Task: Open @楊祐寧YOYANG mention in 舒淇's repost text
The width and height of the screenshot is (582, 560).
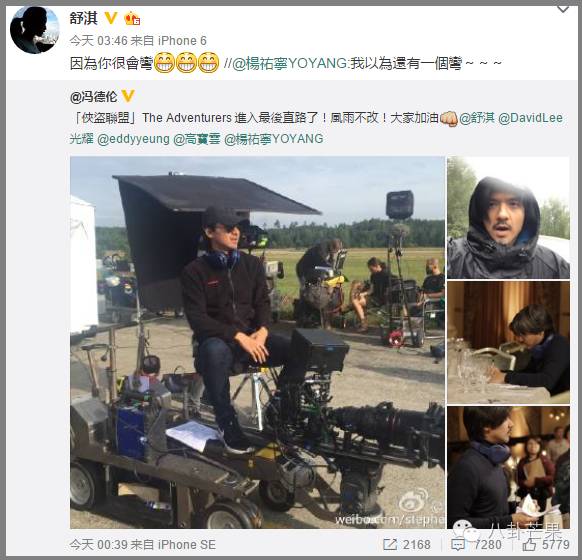Action: pos(290,63)
